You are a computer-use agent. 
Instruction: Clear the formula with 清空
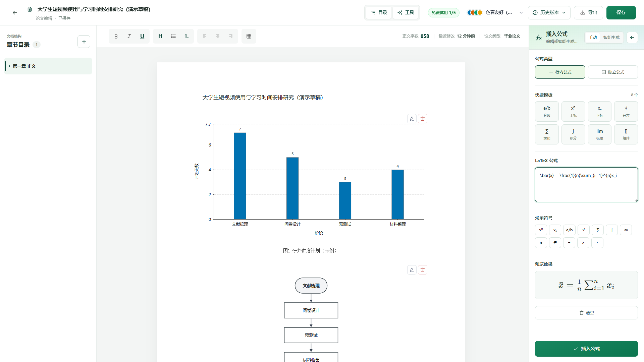(586, 313)
